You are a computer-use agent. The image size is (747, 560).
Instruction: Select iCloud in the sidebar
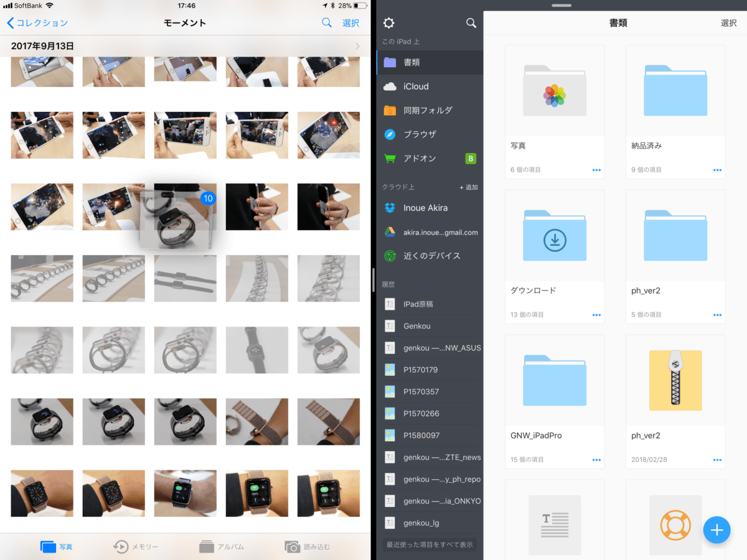coord(430,86)
